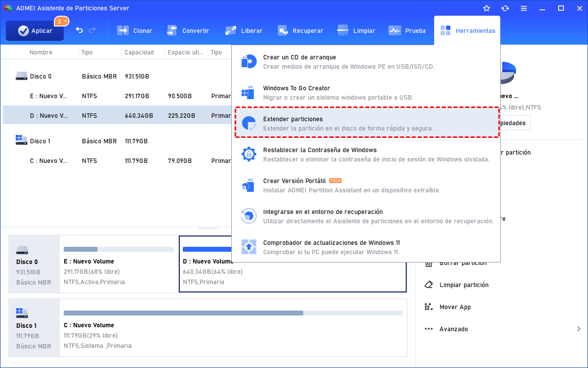Click the Avanzado three-dots icon
The height and width of the screenshot is (368, 588).
click(429, 329)
